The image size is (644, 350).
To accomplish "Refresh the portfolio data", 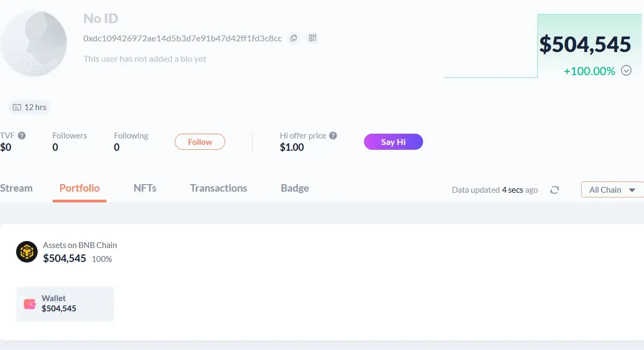I will (554, 189).
